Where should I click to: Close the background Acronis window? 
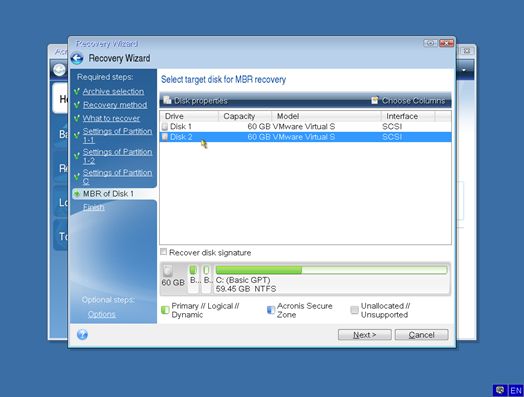coord(467,51)
